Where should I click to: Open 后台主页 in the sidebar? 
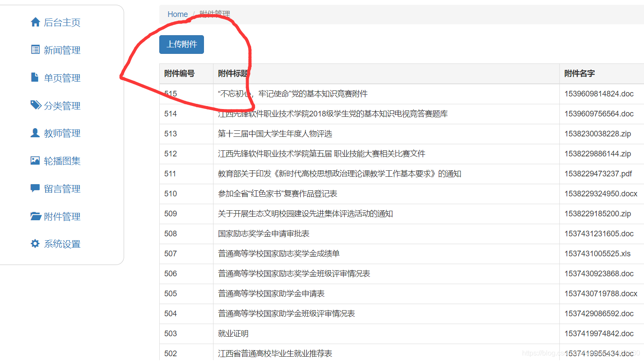pyautogui.click(x=62, y=23)
